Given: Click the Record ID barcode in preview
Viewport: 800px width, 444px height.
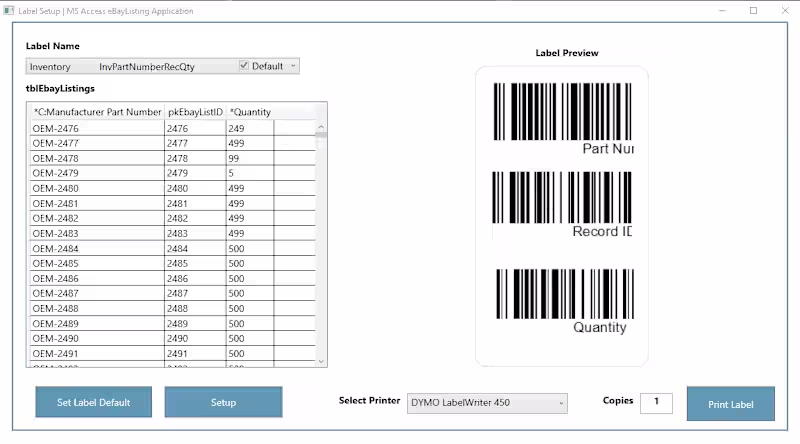Looking at the screenshot, I should point(561,197).
